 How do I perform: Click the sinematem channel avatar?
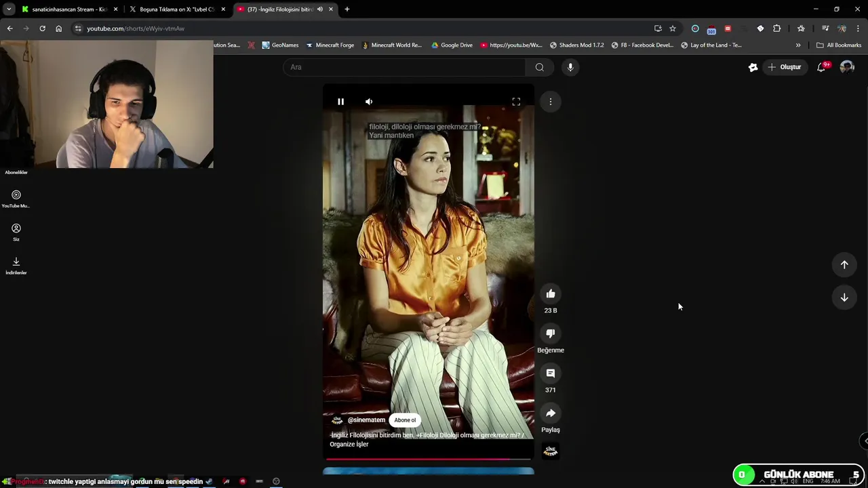point(337,420)
